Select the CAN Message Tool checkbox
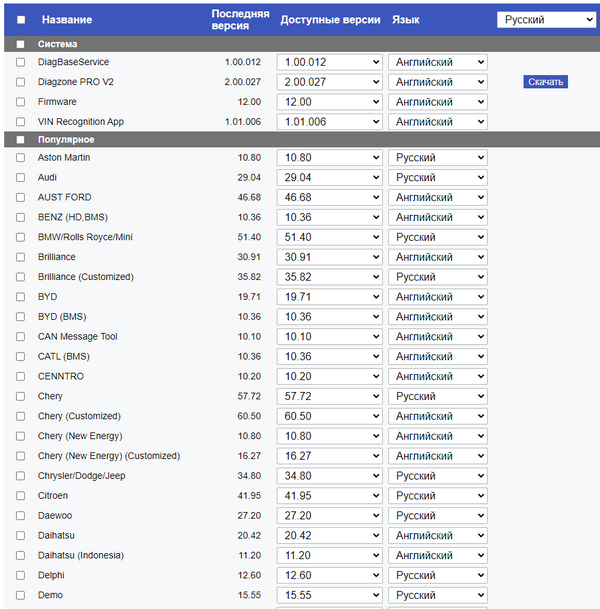This screenshot has height=609, width=600. pos(20,336)
